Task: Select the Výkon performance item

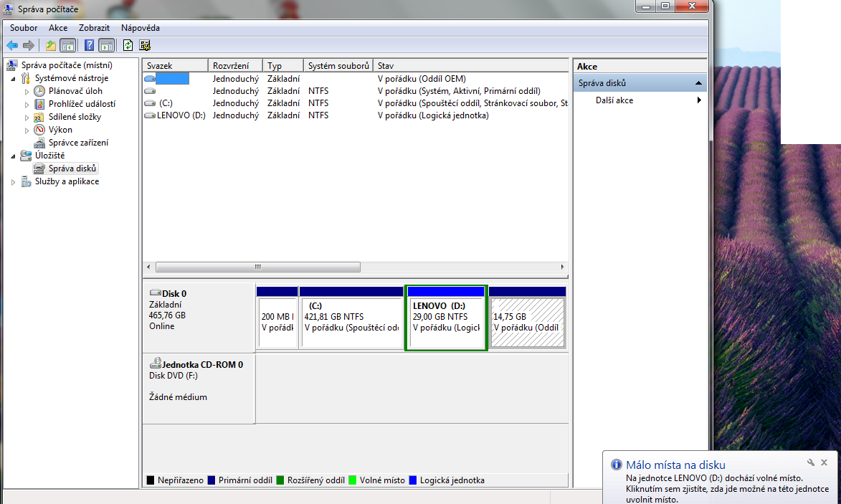Action: pyautogui.click(x=60, y=130)
